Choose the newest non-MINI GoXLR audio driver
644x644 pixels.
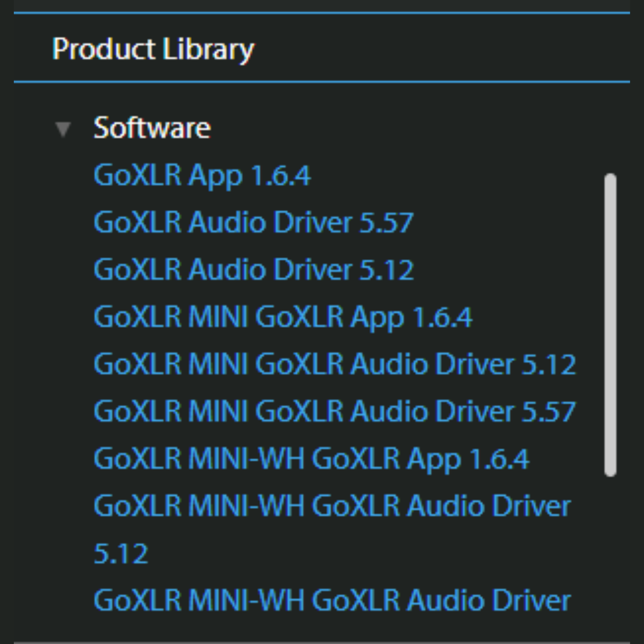(253, 222)
